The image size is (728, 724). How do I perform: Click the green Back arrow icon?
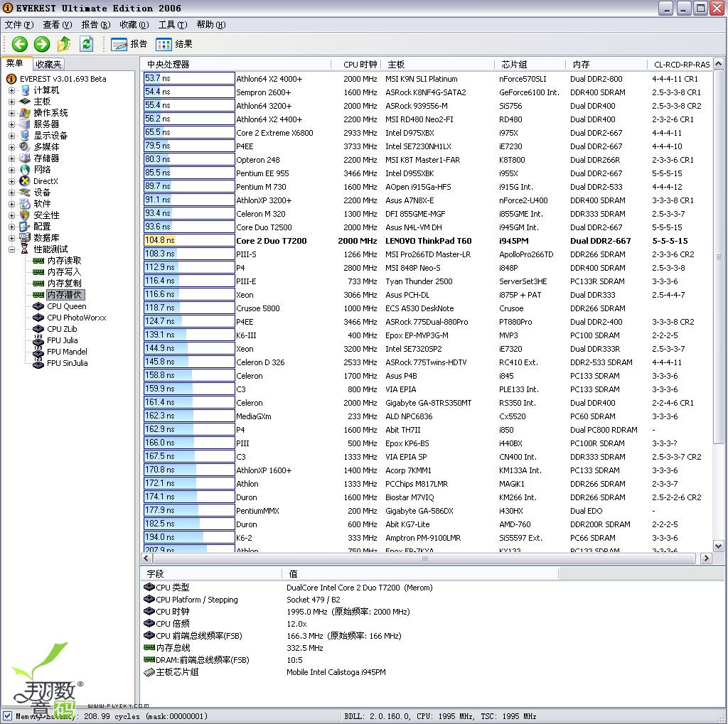click(x=19, y=44)
